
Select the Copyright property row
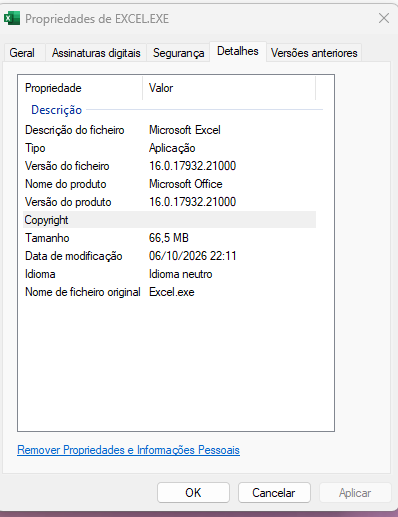coord(169,220)
